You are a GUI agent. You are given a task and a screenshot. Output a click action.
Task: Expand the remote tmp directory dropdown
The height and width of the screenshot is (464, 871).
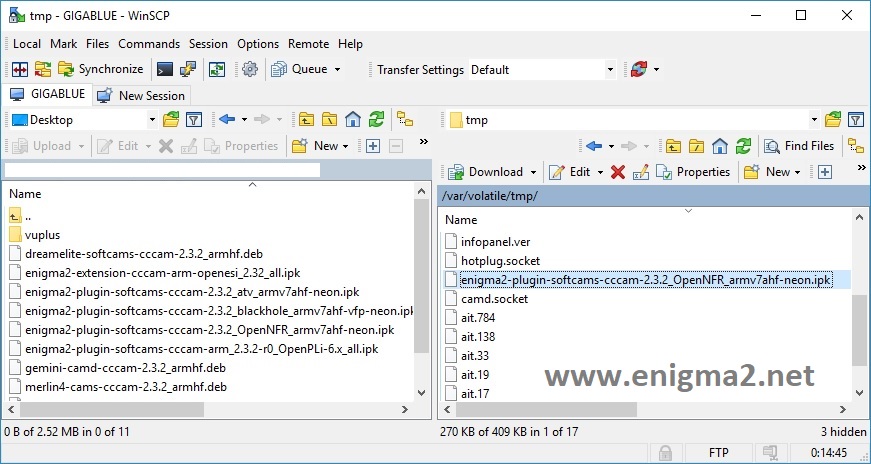tap(814, 119)
